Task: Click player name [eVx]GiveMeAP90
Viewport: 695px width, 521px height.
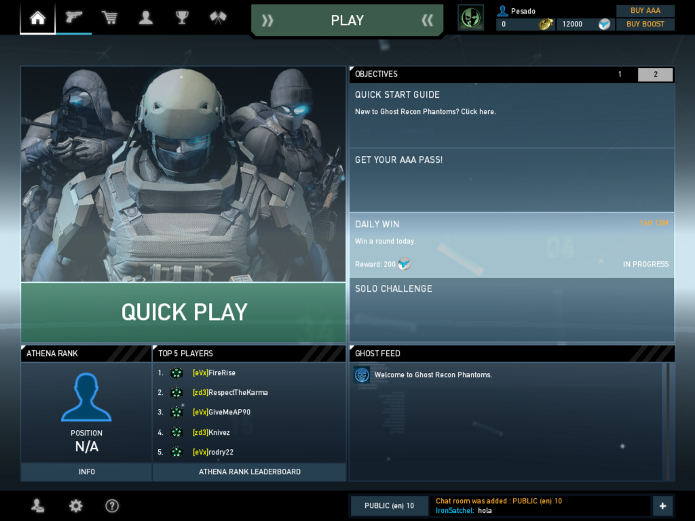Action: click(x=221, y=412)
